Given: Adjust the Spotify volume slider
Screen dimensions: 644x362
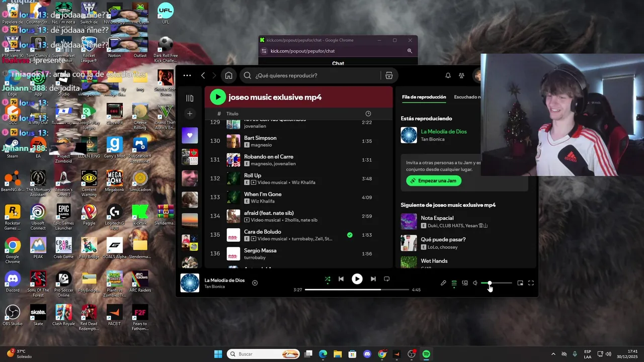Looking at the screenshot, I should point(497,283).
